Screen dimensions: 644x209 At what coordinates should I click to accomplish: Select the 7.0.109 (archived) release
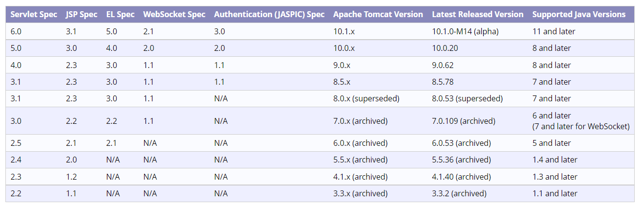[x=463, y=121]
